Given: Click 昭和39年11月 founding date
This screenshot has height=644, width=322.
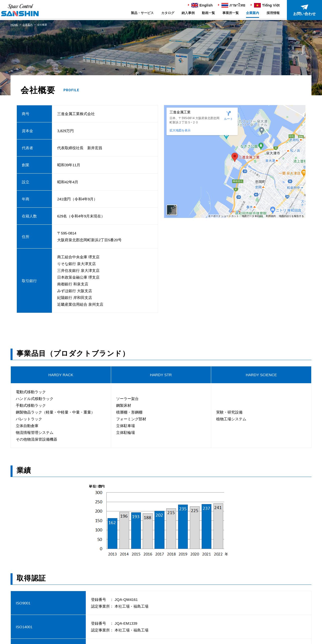Looking at the screenshot, I should point(68,165).
